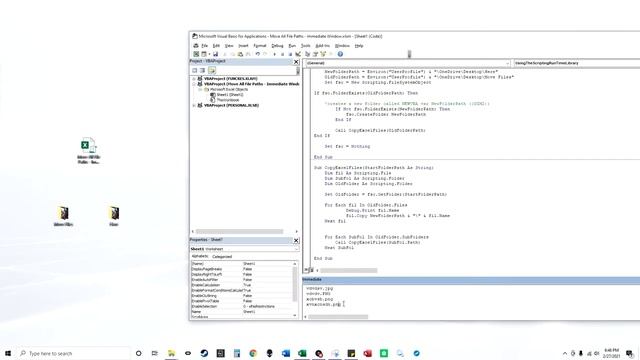Viewport: 640px width, 360px height.
Task: Click the taskbar search box
Action: click(x=73, y=353)
